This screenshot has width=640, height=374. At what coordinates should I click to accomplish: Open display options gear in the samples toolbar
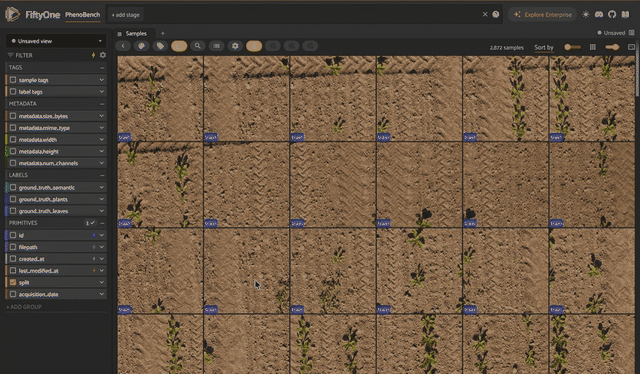[x=235, y=46]
